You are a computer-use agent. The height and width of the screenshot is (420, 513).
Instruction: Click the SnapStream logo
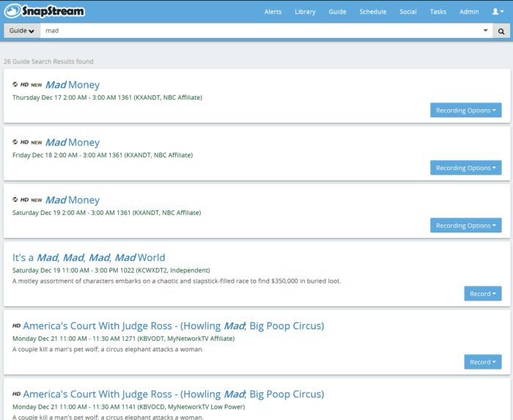(45, 11)
